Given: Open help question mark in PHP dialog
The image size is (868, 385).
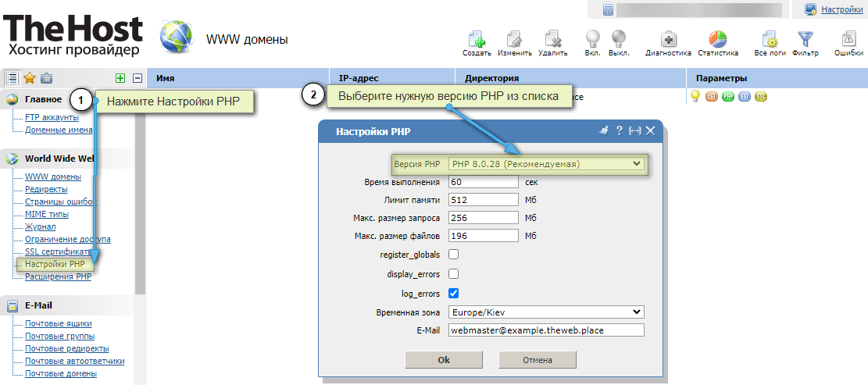Looking at the screenshot, I should [x=620, y=130].
